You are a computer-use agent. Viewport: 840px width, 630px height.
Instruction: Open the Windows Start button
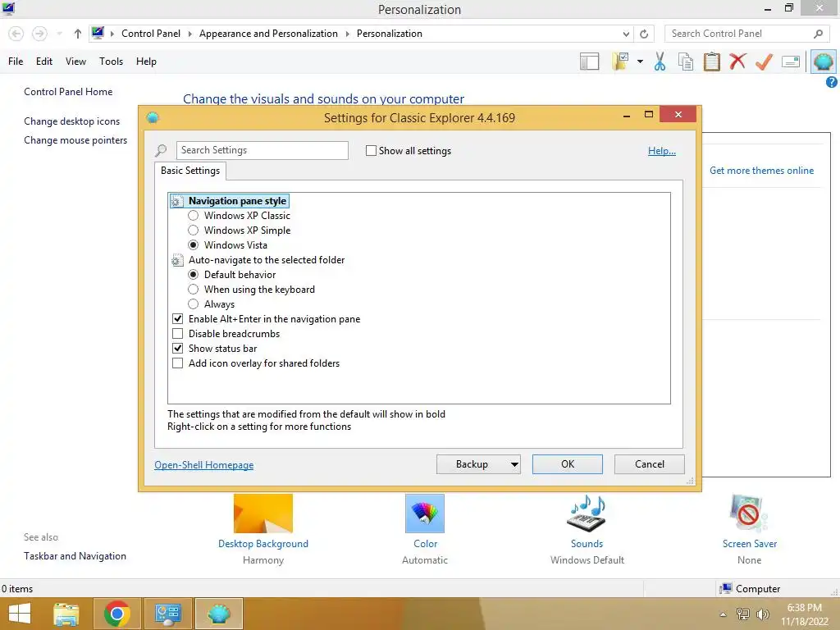tap(20, 614)
